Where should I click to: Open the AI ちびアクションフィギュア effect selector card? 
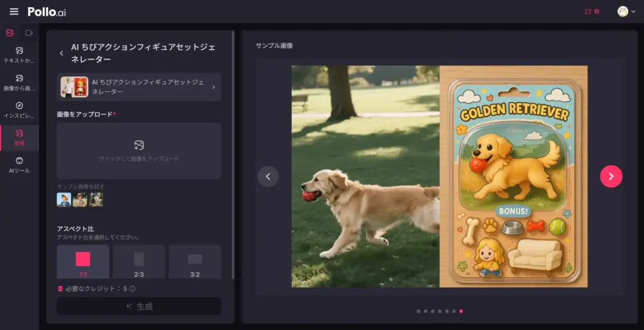pos(139,87)
